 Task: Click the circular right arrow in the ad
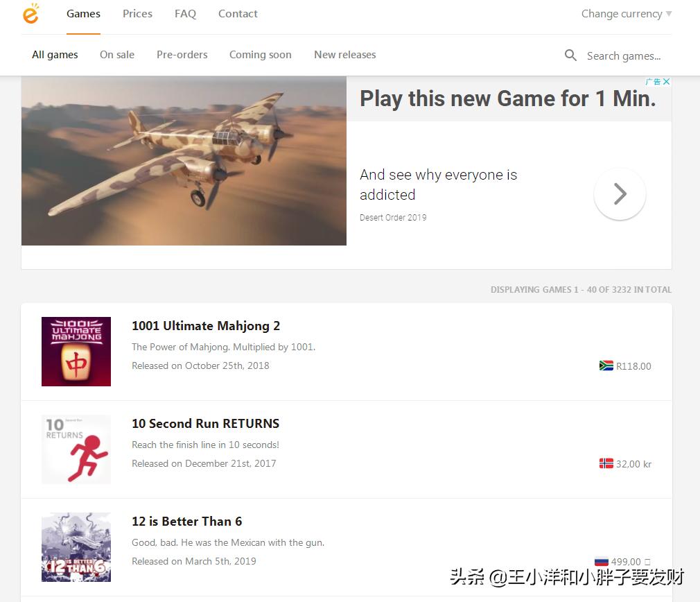(620, 194)
